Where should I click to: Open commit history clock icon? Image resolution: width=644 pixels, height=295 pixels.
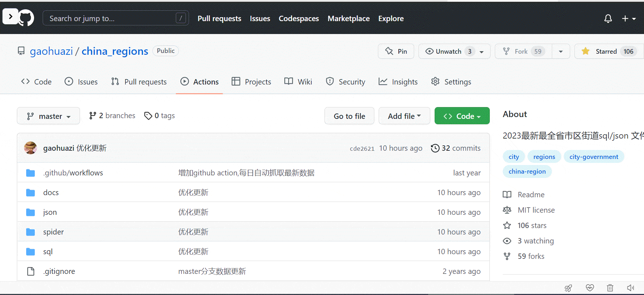click(x=435, y=148)
